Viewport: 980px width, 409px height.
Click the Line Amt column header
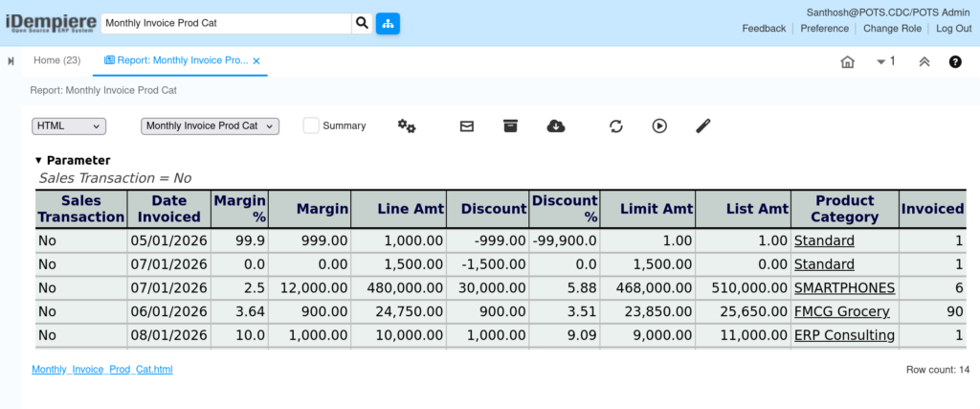tap(399, 209)
